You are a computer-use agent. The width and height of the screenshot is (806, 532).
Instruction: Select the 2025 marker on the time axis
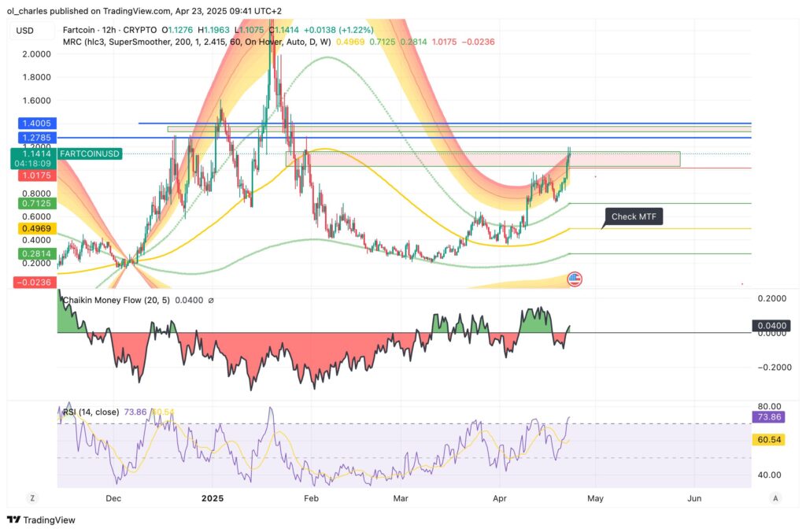click(x=213, y=498)
